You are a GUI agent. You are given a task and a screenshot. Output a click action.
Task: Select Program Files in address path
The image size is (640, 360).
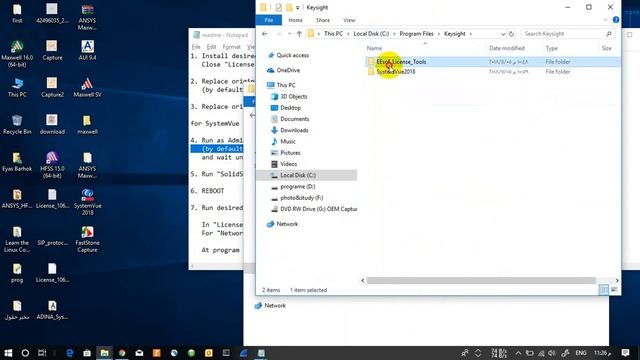coord(416,34)
